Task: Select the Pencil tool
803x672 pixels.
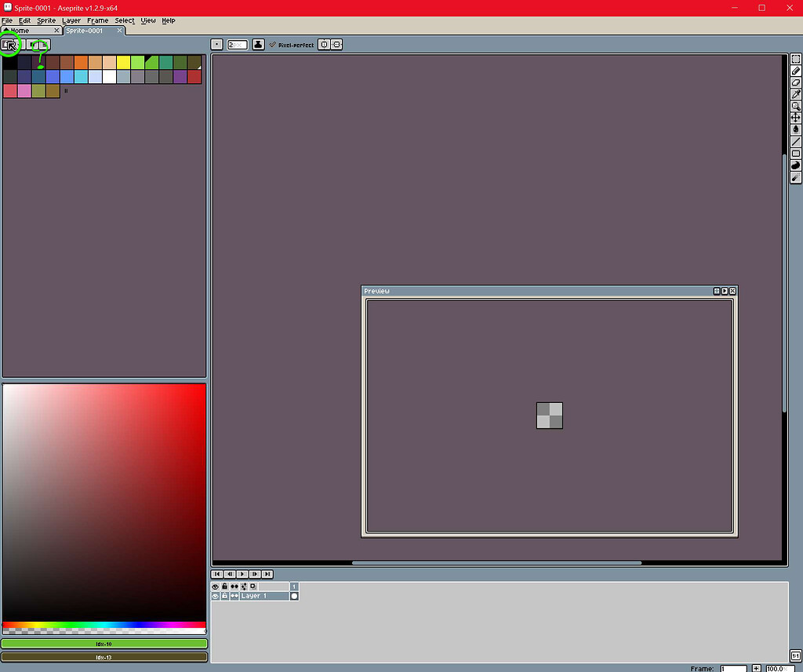Action: point(796,71)
